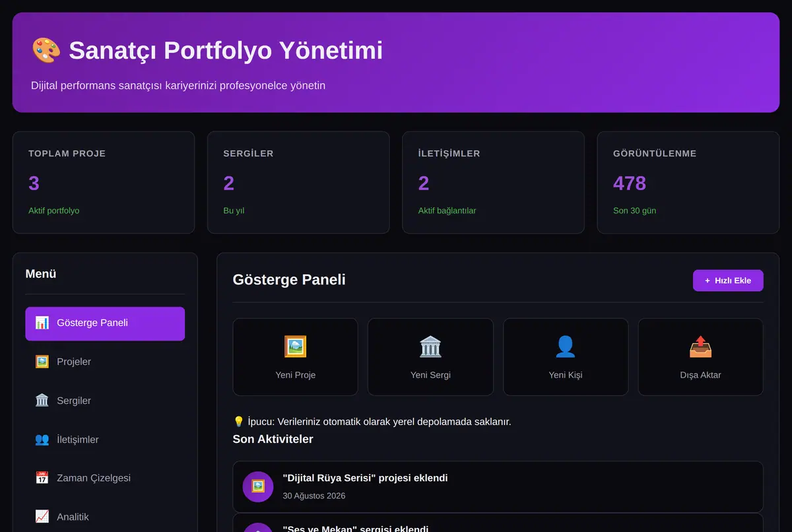Click the İletişimler stat card

[493, 183]
